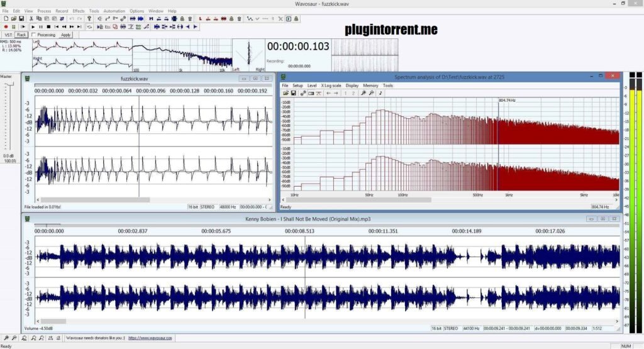Click the red L marker icon in main toolbar
644x349 pixels.
point(201,18)
